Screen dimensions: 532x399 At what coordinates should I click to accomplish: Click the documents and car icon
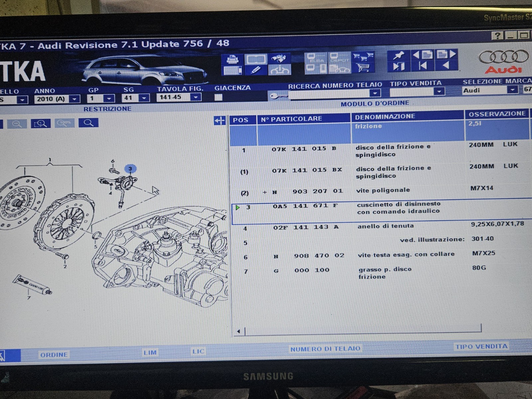[x=339, y=68]
